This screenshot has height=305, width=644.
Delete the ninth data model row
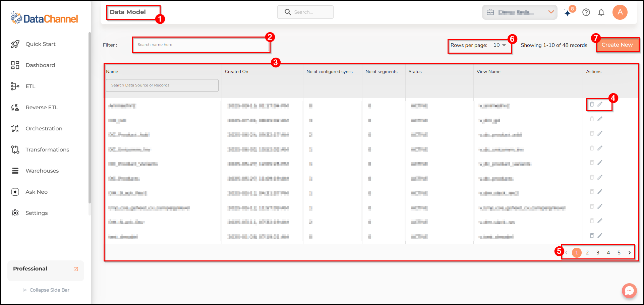coord(592,221)
